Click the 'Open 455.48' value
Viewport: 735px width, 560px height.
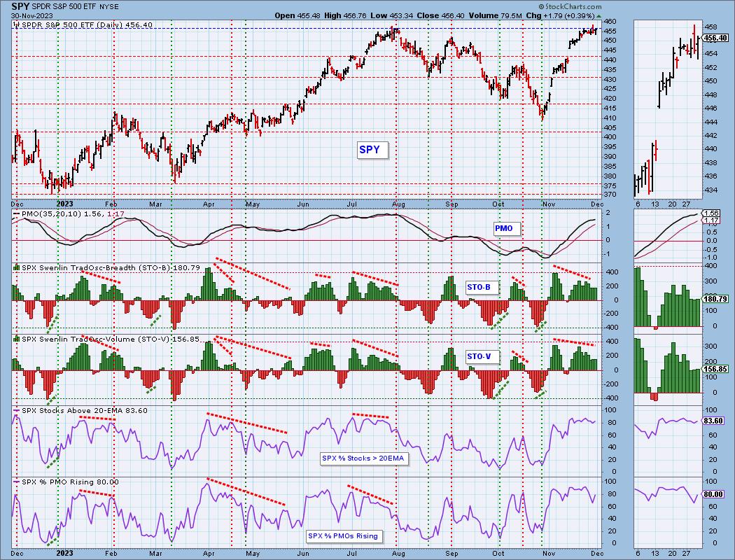click(297, 15)
